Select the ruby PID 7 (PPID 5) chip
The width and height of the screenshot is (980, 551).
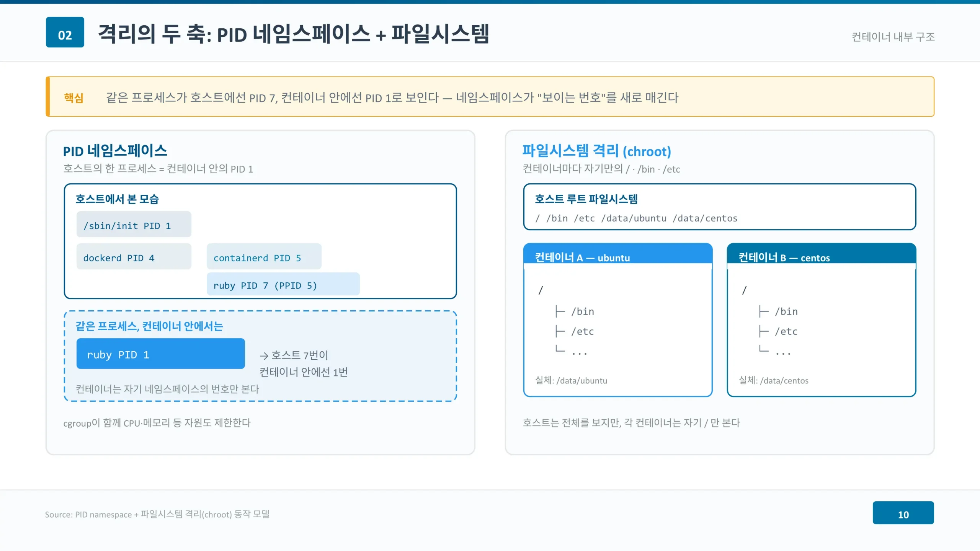tap(283, 284)
